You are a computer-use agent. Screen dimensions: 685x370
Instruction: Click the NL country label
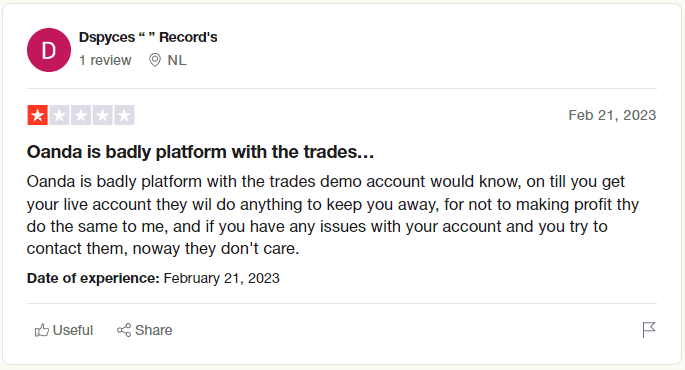[x=177, y=60]
